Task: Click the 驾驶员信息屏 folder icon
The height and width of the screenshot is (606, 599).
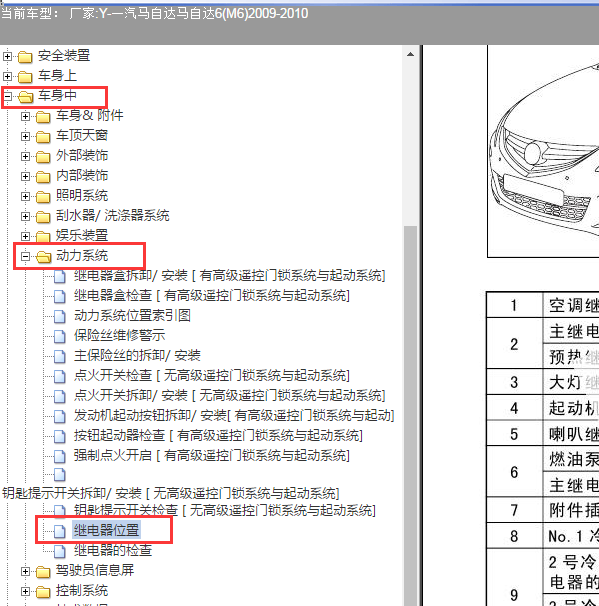Action: (43, 572)
